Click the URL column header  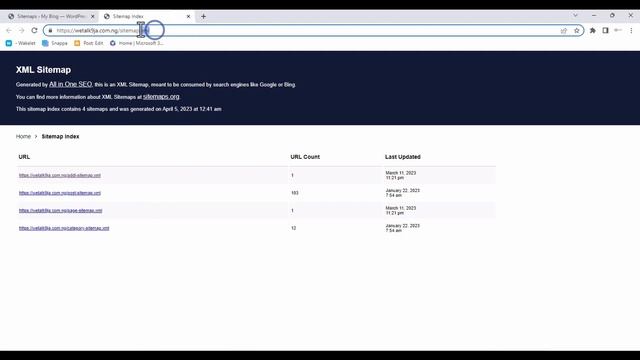click(24, 157)
